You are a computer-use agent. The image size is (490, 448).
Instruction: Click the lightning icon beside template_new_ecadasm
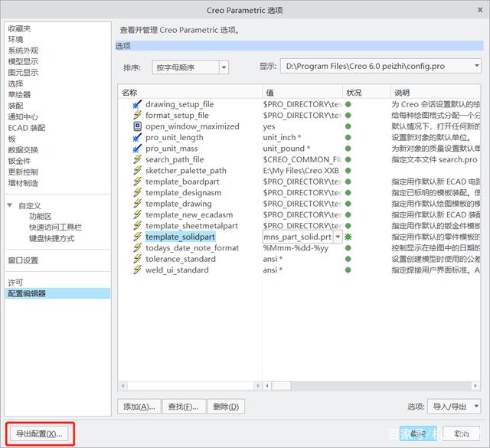[137, 214]
